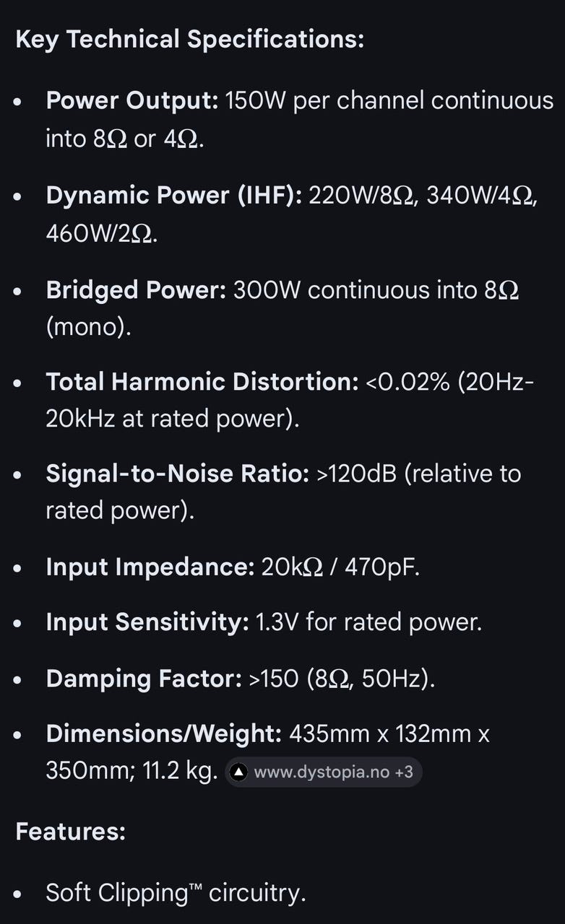Screen dimensions: 565x924
Task: Expand the +3 additional sources indicator
Action: tap(404, 772)
